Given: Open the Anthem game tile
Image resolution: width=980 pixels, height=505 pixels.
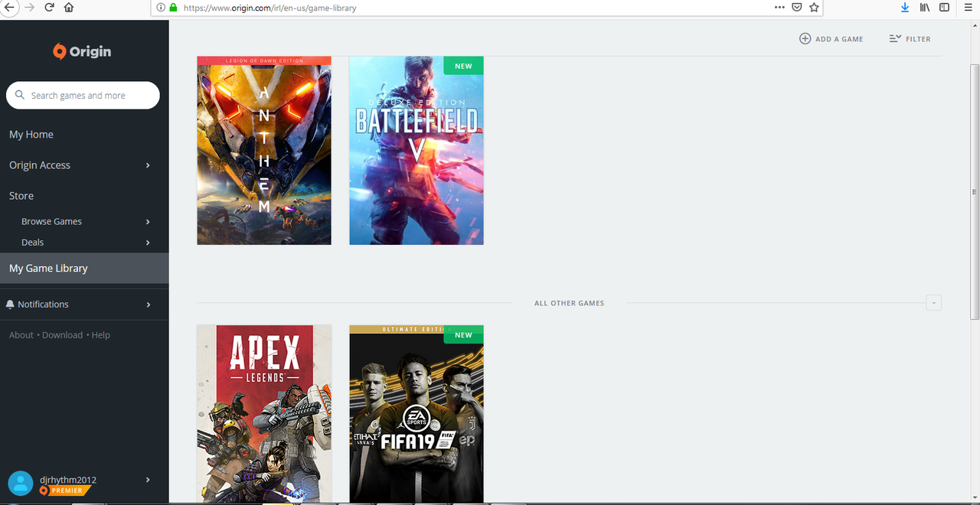Looking at the screenshot, I should click(x=264, y=150).
